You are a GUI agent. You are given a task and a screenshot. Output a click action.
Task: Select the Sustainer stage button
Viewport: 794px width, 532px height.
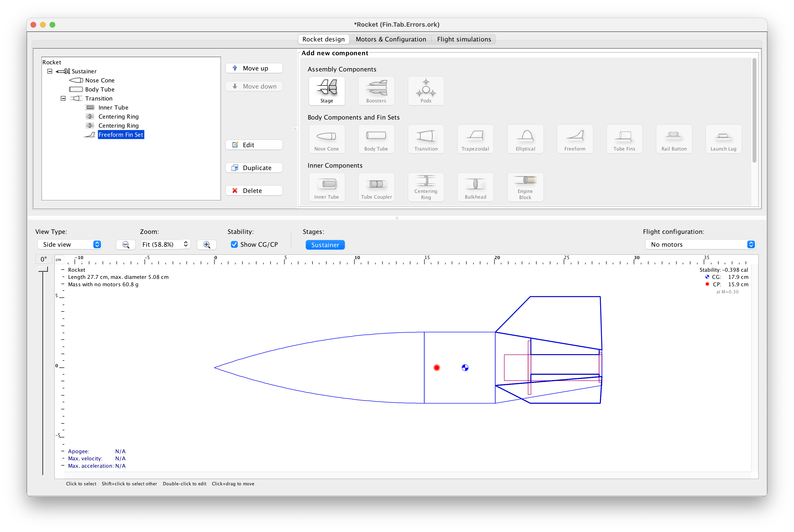tap(325, 245)
